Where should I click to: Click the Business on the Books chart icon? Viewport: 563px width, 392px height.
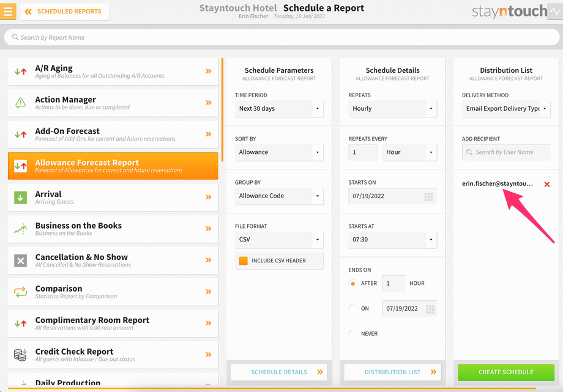point(20,229)
